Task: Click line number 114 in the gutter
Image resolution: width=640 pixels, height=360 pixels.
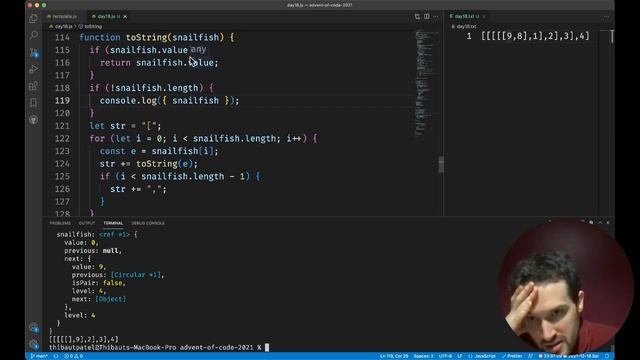Action: pos(62,38)
